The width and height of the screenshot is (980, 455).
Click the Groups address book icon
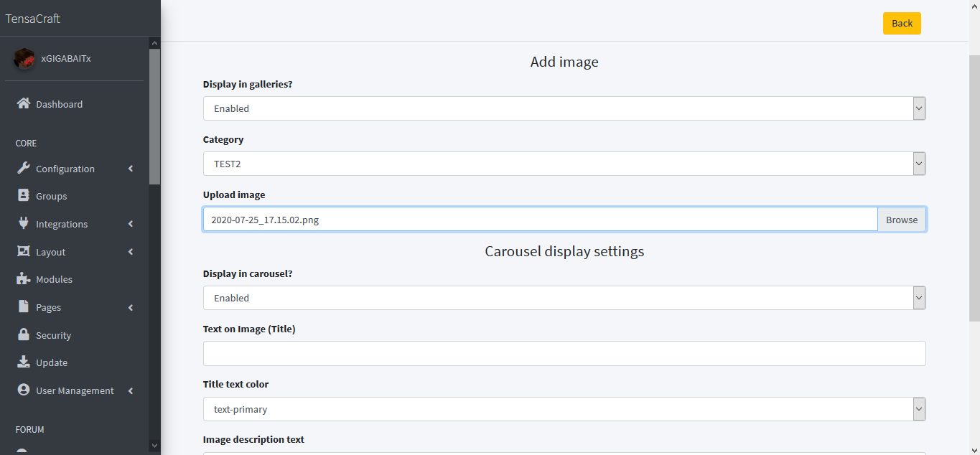(23, 196)
